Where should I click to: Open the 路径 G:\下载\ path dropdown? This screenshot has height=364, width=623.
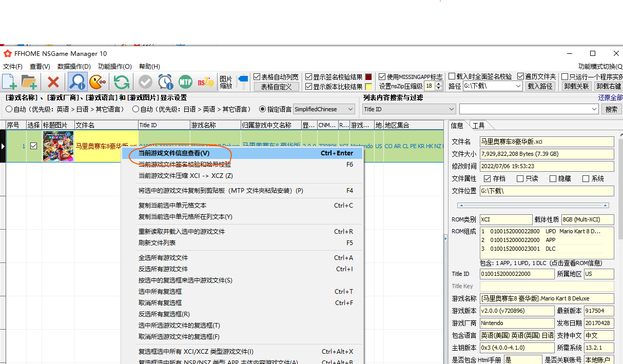518,86
